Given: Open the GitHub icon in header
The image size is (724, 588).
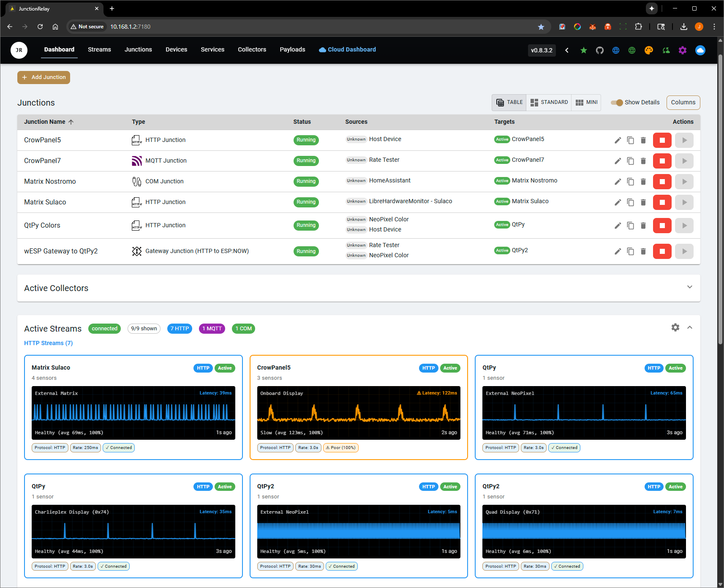Looking at the screenshot, I should 599,50.
